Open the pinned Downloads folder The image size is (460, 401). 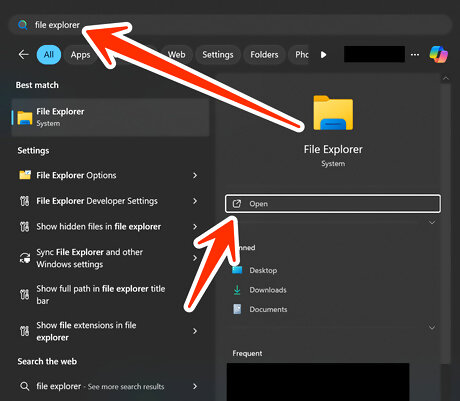[x=268, y=290]
